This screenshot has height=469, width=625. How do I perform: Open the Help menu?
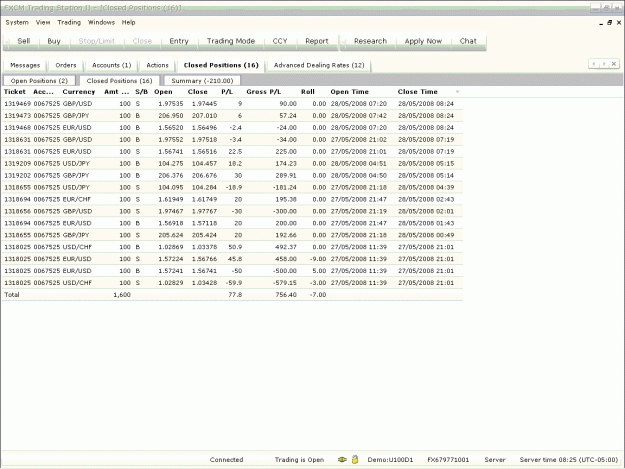pos(128,22)
